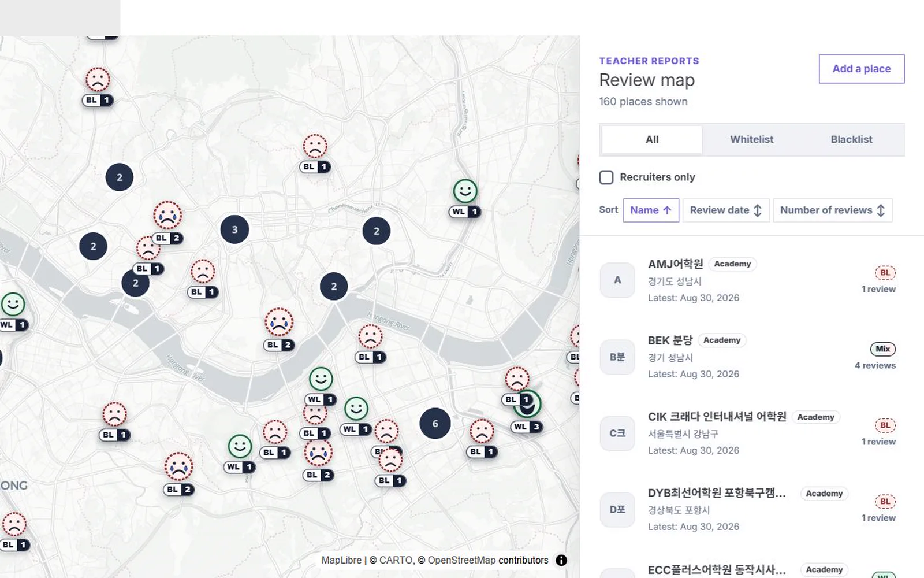Click the cluster marker showing 6
Screen dimensions: 924x578
coord(435,423)
